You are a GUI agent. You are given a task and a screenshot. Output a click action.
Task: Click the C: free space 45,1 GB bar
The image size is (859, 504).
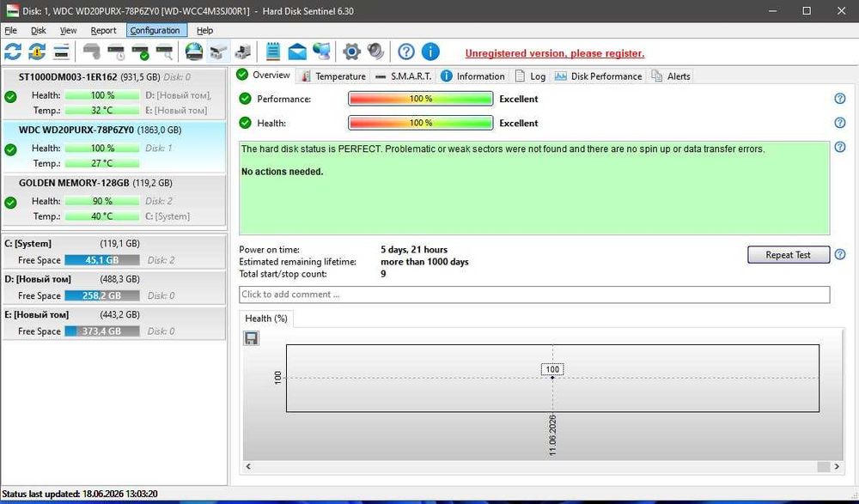(x=102, y=260)
